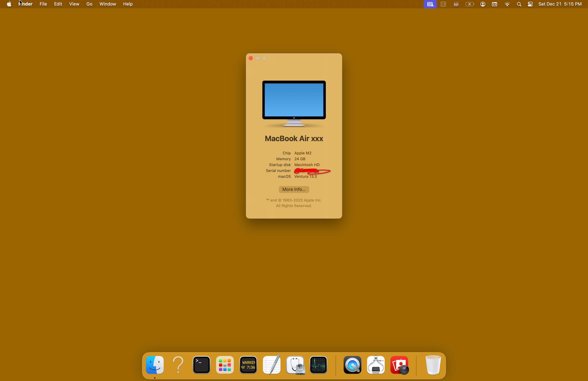This screenshot has height=381, width=588.
Task: Click the question mark Dock icon
Action: pyautogui.click(x=178, y=365)
